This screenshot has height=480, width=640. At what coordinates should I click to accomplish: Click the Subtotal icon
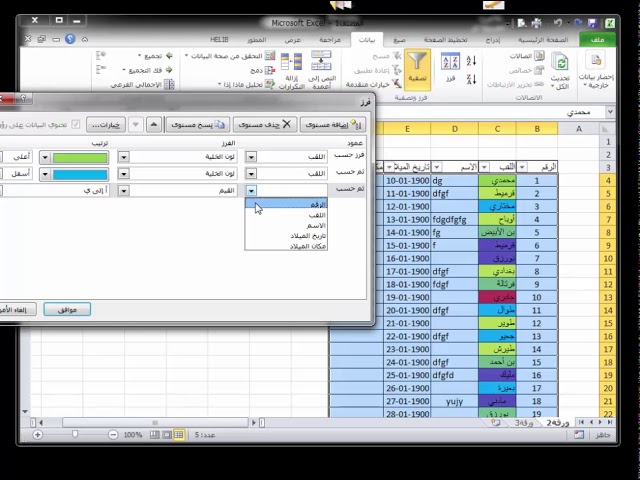tap(169, 84)
